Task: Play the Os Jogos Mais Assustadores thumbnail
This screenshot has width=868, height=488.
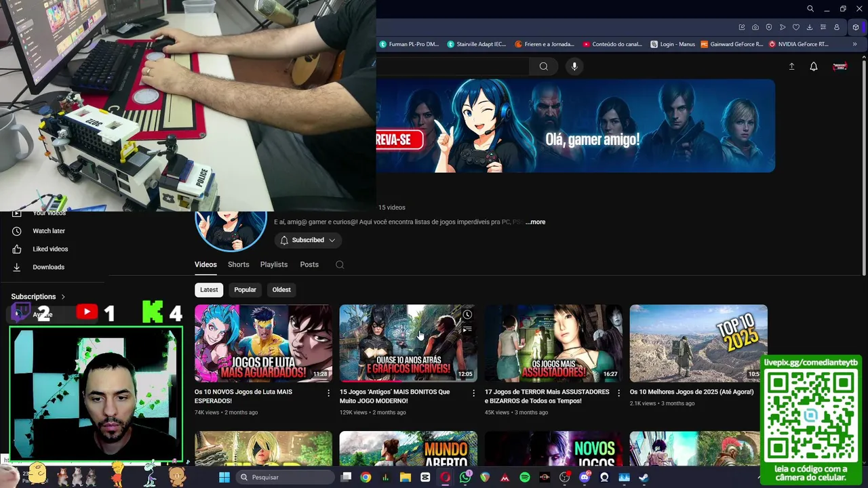Action: click(x=553, y=343)
